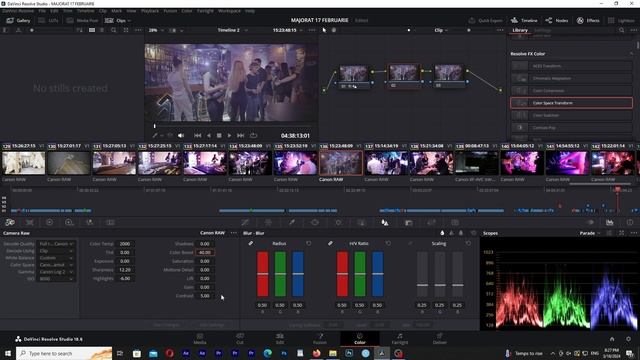Click Quick Export in the top bar
Image resolution: width=640 pixels, height=360 pixels.
click(x=485, y=20)
